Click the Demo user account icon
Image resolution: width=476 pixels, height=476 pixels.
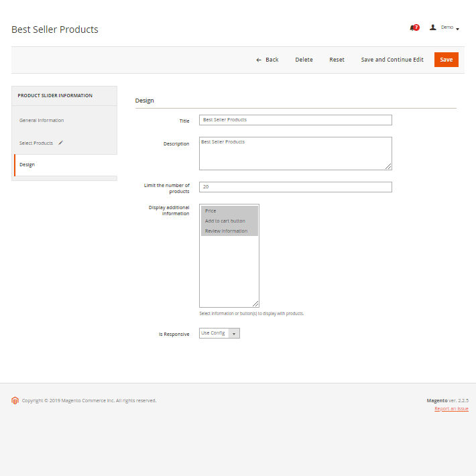[432, 27]
